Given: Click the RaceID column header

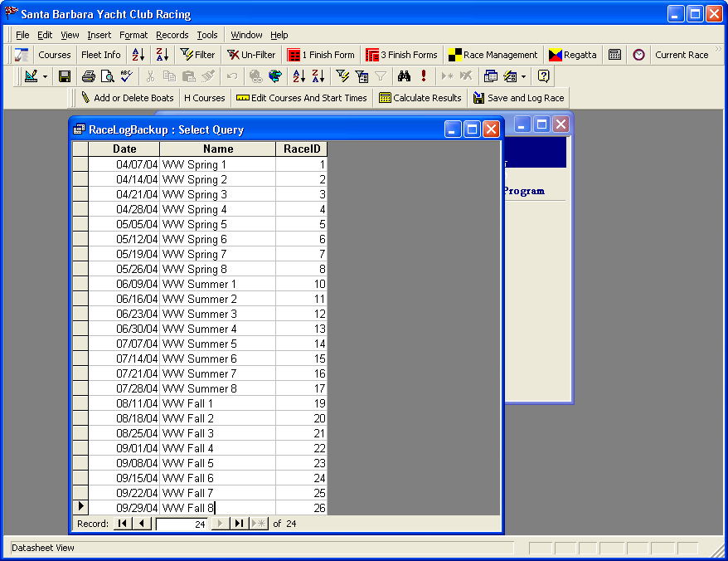Looking at the screenshot, I should coord(302,149).
